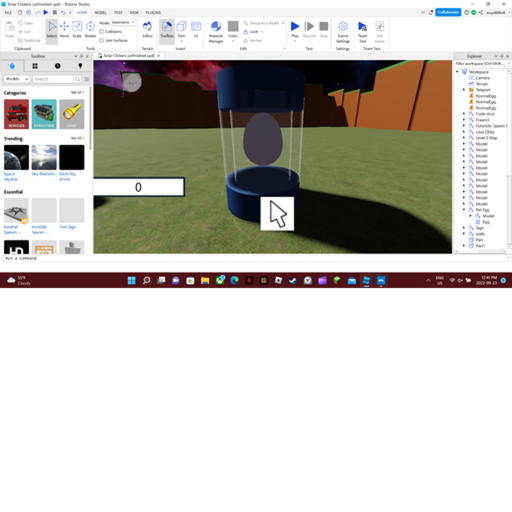
Task: Click the toolbox Search field
Action: tap(53, 79)
